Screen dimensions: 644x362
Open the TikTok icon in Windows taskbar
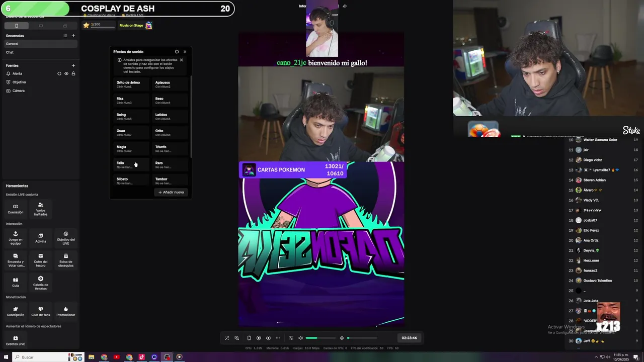point(141,357)
